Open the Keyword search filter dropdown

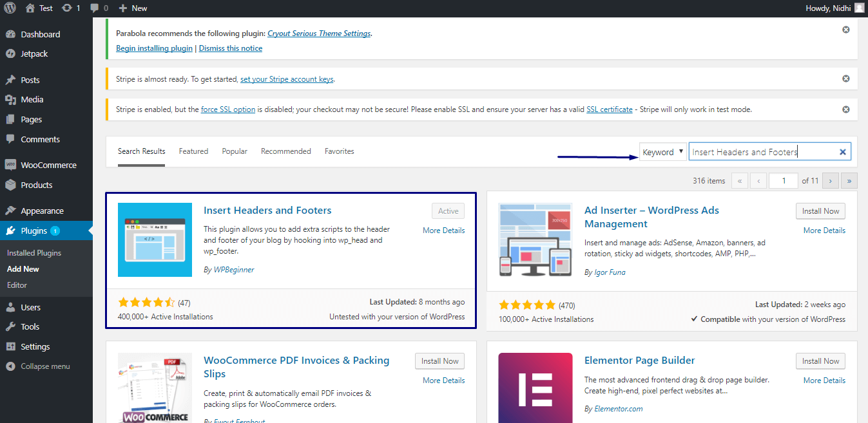click(662, 151)
